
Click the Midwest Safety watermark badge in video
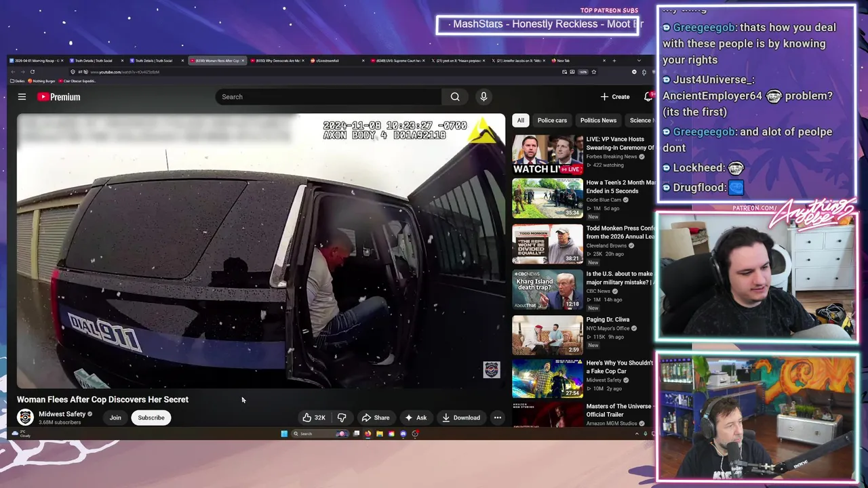492,369
